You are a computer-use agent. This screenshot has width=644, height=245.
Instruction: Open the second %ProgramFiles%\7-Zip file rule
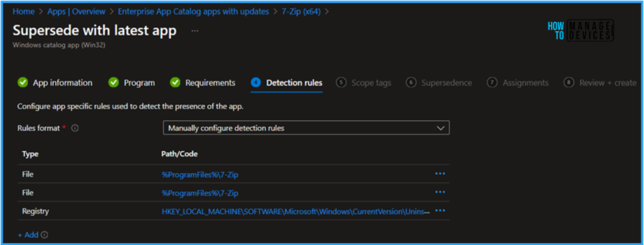200,193
